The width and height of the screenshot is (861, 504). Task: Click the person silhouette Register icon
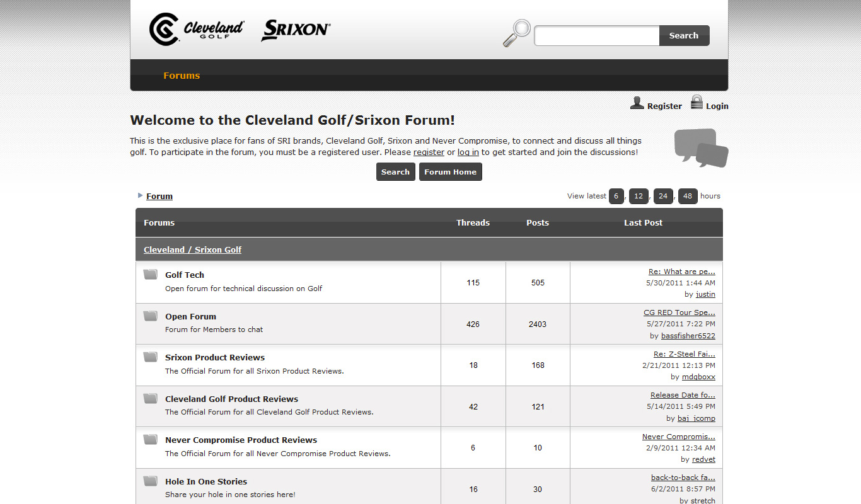coord(637,102)
